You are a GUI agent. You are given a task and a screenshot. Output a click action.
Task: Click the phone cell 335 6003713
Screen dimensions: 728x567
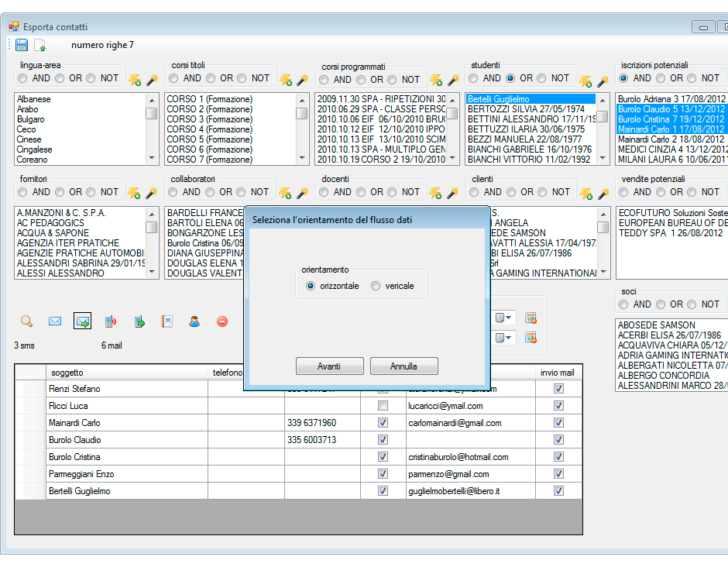(x=323, y=440)
